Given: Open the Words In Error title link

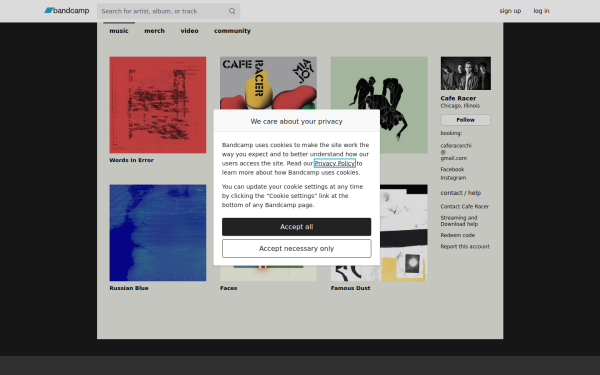Looking at the screenshot, I should pos(131,160).
